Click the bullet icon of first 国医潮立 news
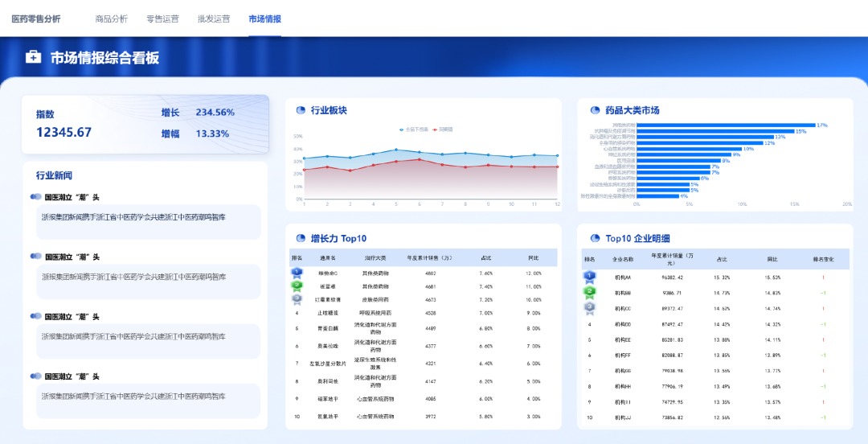 36,197
